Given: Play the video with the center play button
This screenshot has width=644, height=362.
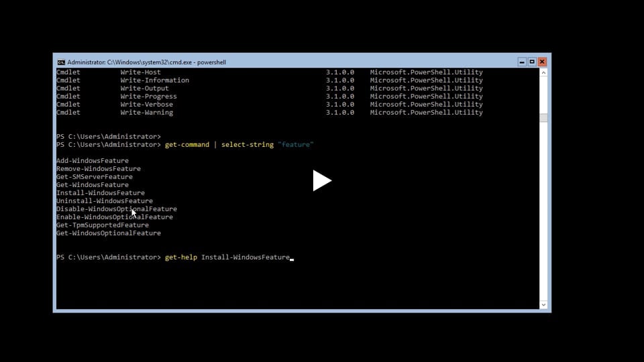Looking at the screenshot, I should coord(322,180).
